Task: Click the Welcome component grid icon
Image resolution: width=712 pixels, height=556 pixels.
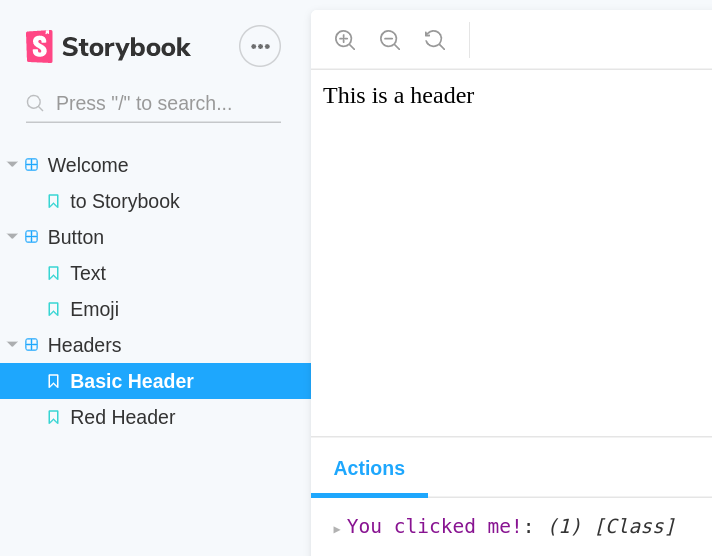Action: [31, 164]
